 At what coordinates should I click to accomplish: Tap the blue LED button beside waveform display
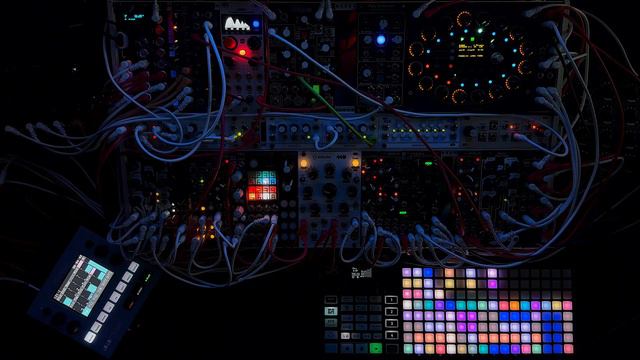[256, 24]
